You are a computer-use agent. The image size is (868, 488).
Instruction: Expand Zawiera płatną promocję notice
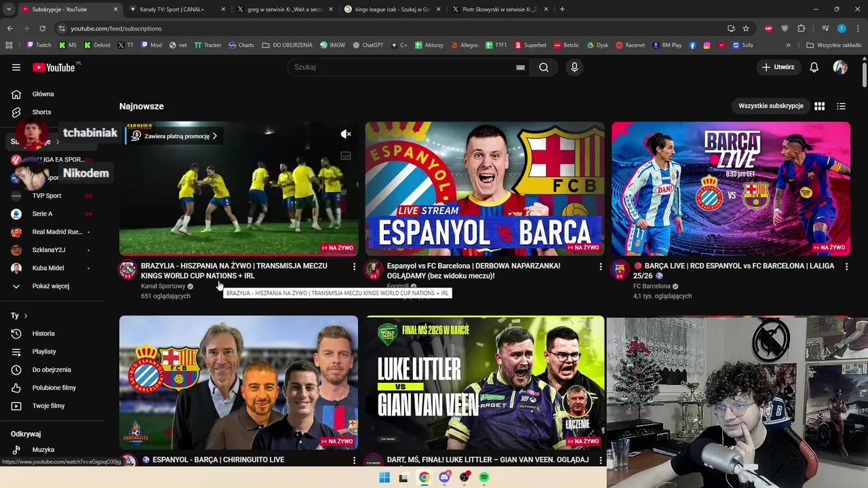tap(175, 136)
